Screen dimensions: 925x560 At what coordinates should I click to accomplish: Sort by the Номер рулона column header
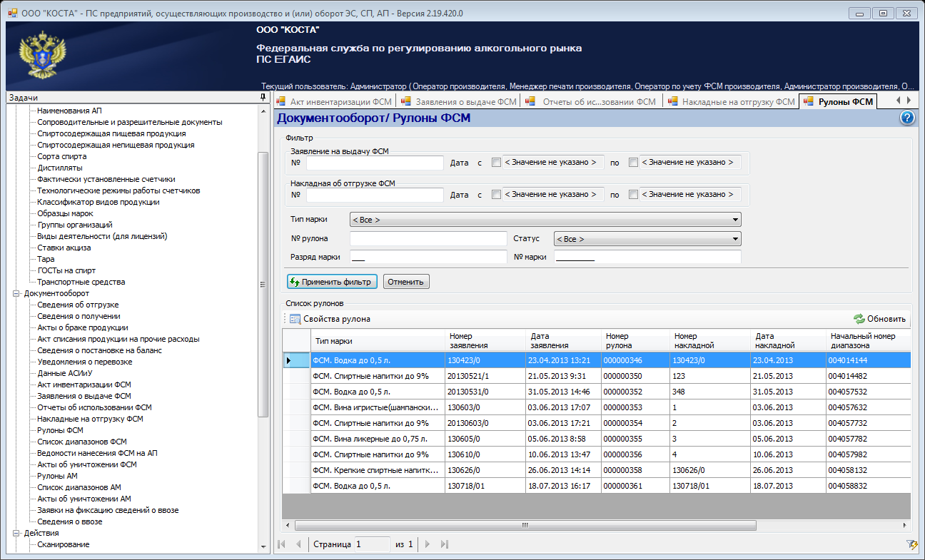(x=636, y=340)
